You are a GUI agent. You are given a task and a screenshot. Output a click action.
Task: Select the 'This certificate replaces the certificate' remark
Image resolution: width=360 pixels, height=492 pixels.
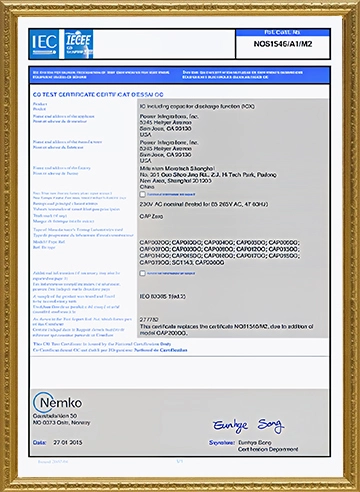(226, 330)
